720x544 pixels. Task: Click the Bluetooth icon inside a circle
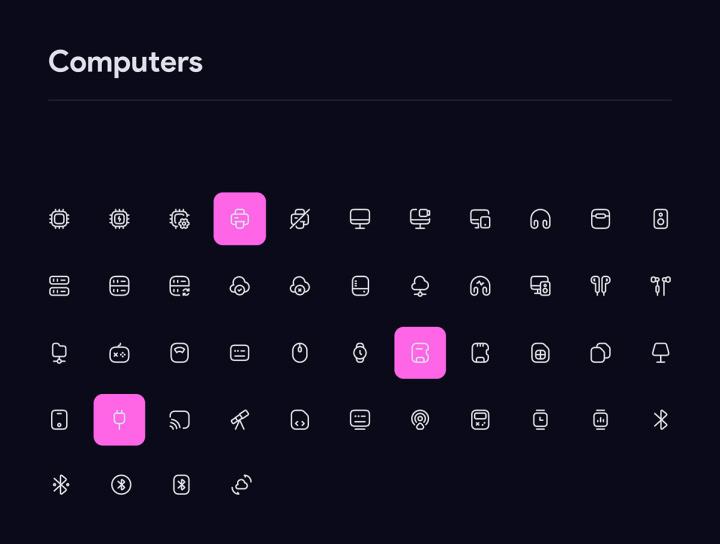pyautogui.click(x=120, y=485)
